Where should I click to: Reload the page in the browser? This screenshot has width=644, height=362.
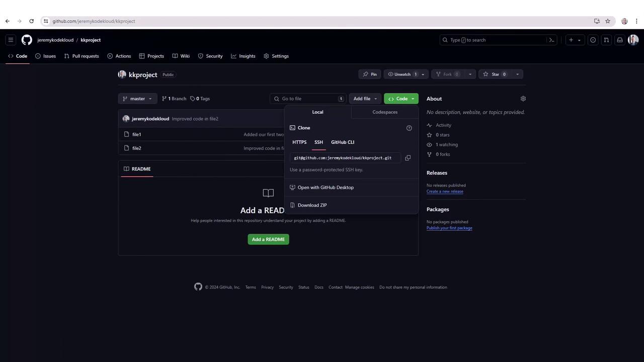[x=31, y=21]
